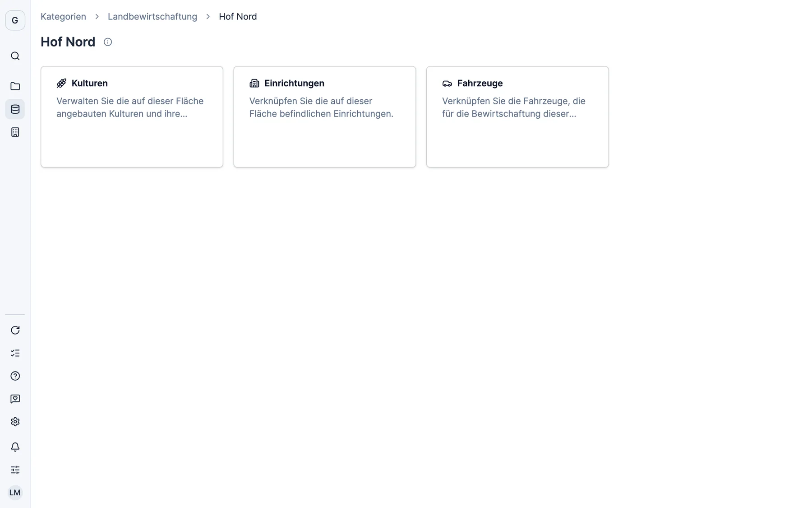Open the sliders preferences icon
The width and height of the screenshot is (812, 508).
(15, 470)
